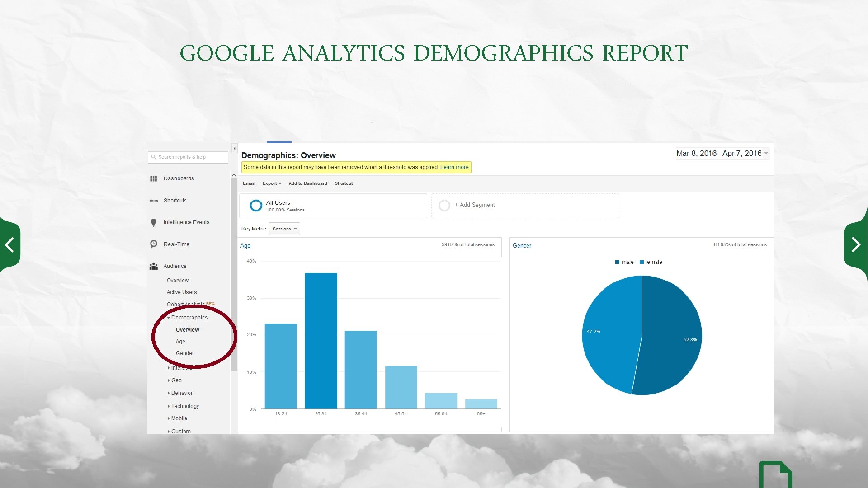Image resolution: width=868 pixels, height=488 pixels.
Task: Toggle the Add Segment radio button
Action: click(x=443, y=205)
